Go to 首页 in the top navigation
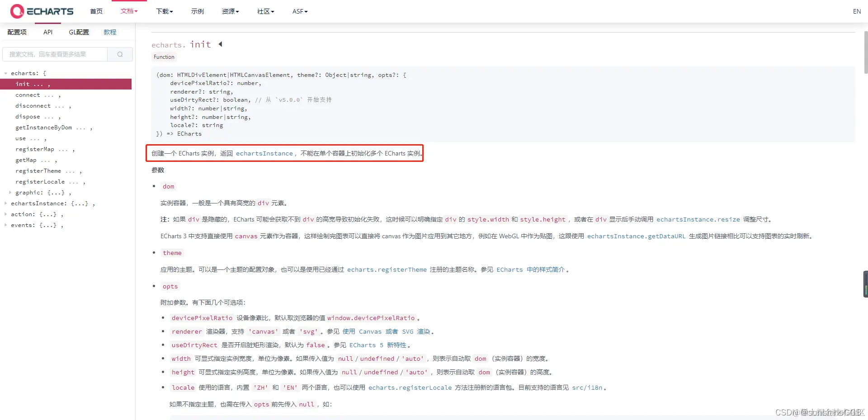This screenshot has width=868, height=420. [x=96, y=11]
